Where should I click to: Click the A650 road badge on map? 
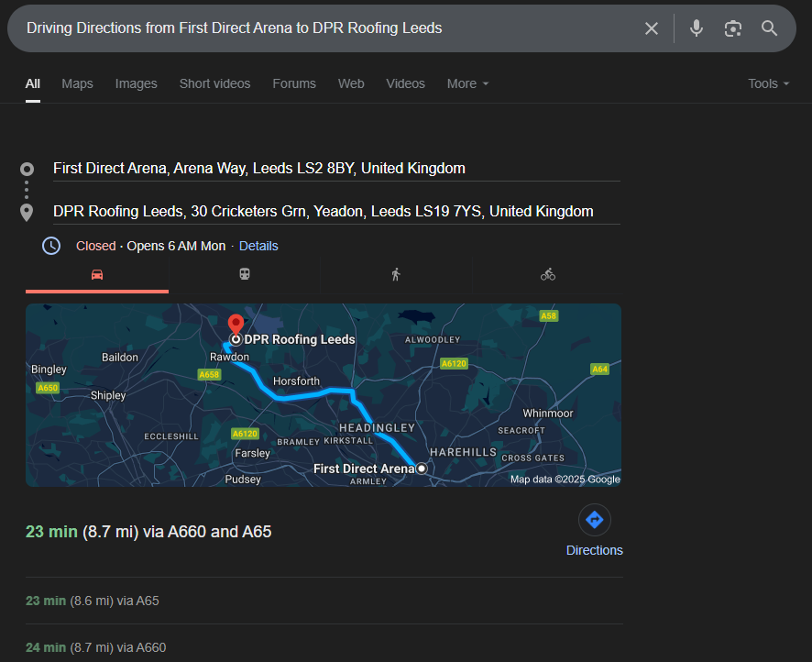coord(48,388)
